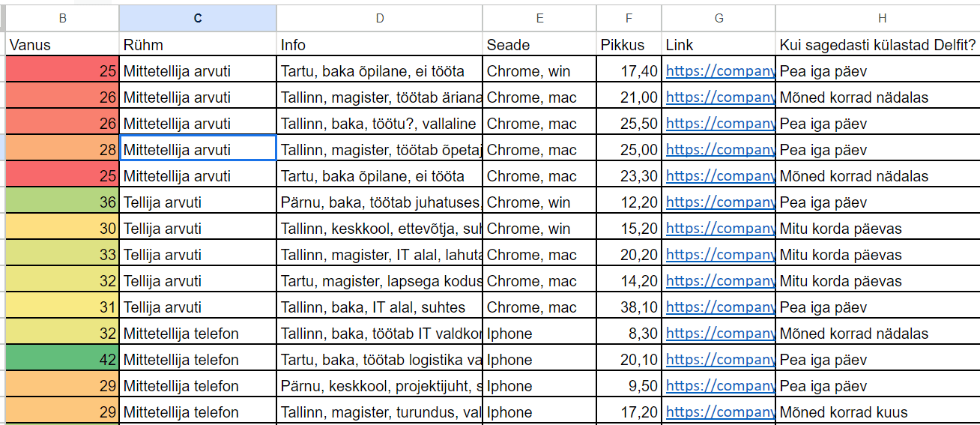This screenshot has height=425, width=980.
Task: Select 'Tellija arvuti' cell in age 30 row
Action: (x=198, y=229)
